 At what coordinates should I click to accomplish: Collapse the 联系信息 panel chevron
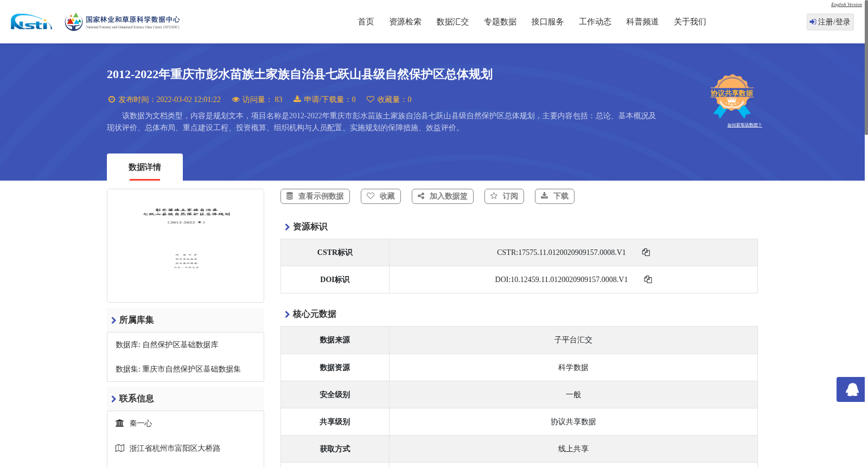pos(113,399)
